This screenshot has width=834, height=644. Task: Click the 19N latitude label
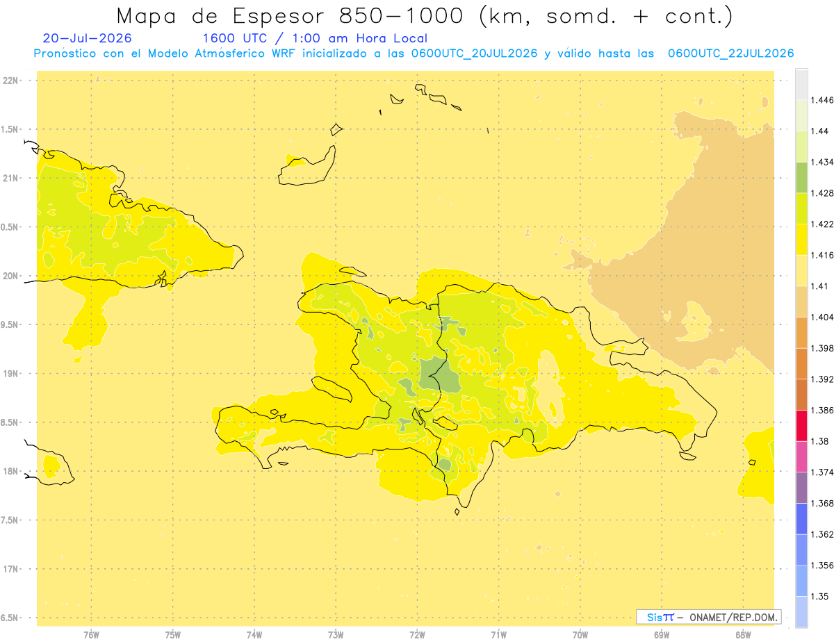click(12, 373)
